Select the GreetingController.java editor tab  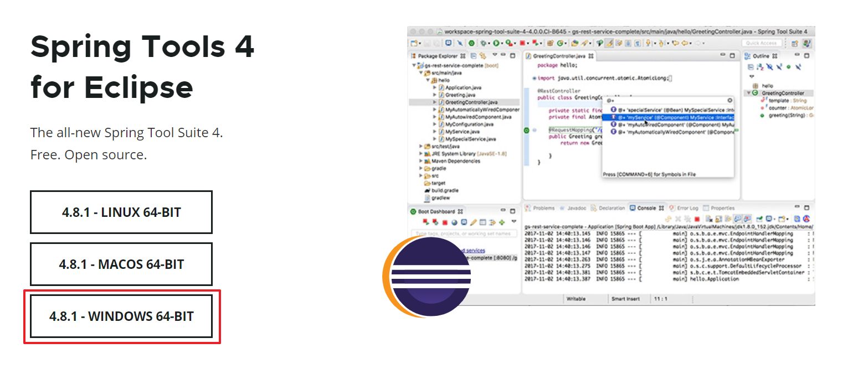tap(559, 56)
